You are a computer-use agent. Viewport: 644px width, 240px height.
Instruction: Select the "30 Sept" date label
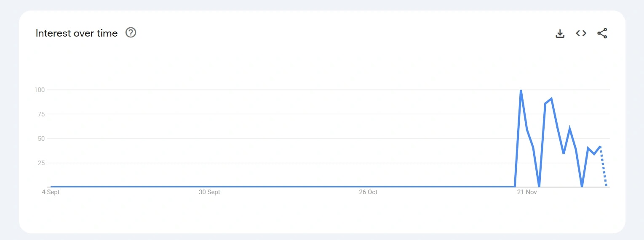(x=209, y=192)
